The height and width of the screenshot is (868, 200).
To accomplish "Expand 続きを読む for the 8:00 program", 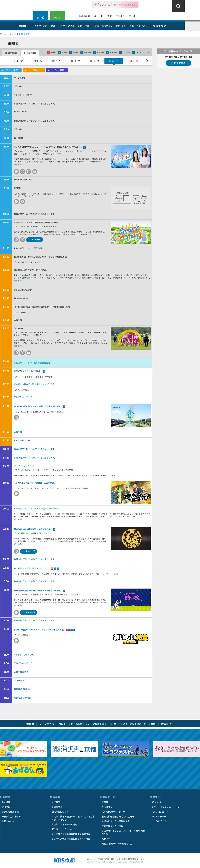I will pyautogui.click(x=19, y=165).
